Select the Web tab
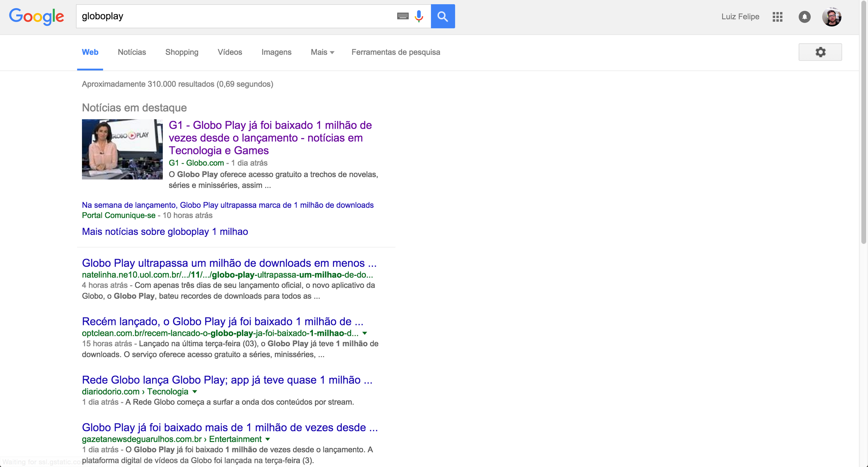The width and height of the screenshot is (868, 467). [x=90, y=52]
